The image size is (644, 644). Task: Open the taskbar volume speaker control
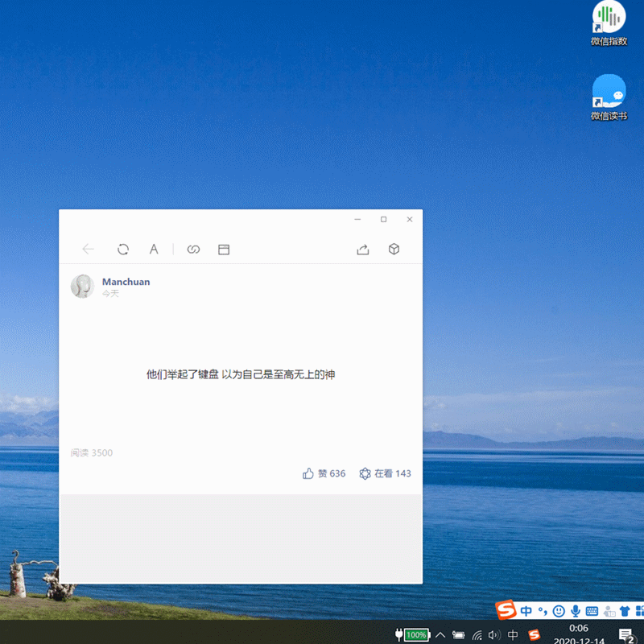[x=494, y=635]
